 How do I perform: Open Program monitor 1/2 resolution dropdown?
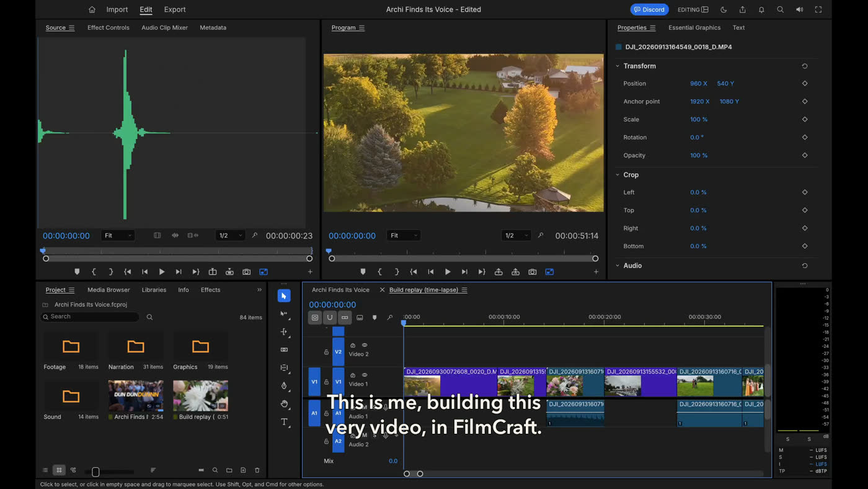516,236
